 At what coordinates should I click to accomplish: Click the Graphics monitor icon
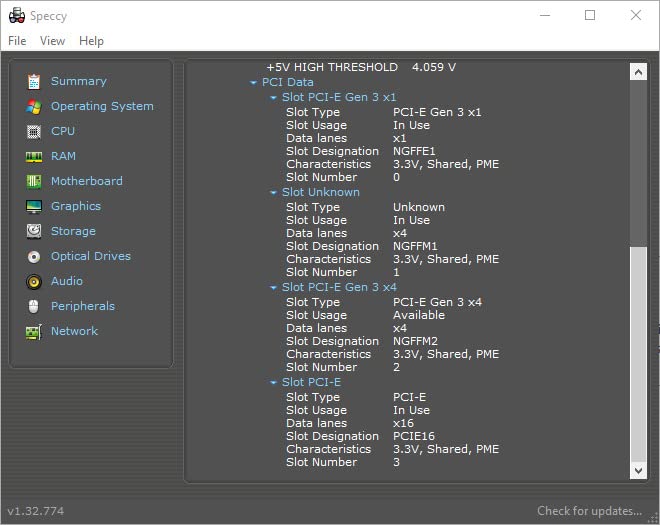coord(34,207)
